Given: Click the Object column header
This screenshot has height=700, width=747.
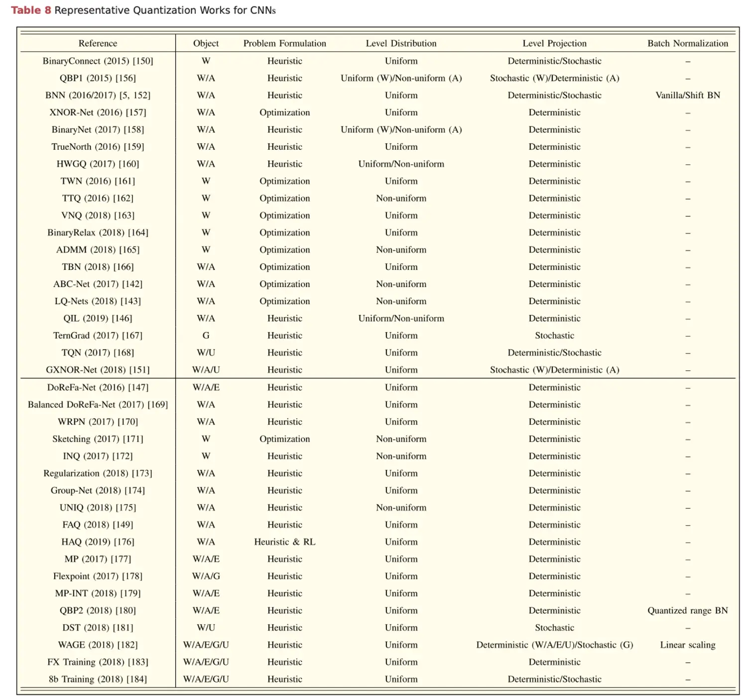Looking at the screenshot, I should click(x=205, y=43).
